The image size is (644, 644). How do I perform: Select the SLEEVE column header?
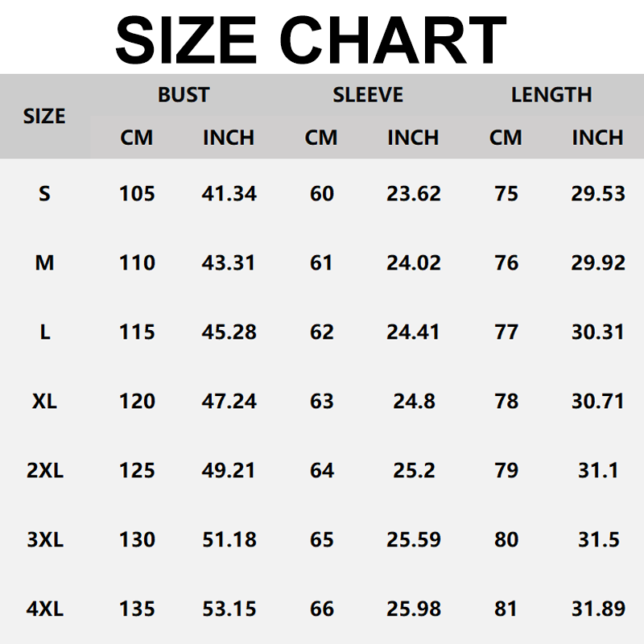pyautogui.click(x=368, y=95)
